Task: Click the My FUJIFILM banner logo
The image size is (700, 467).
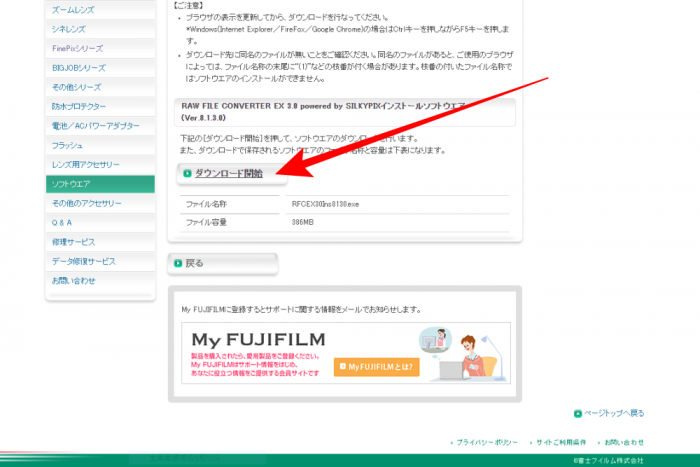Action: click(x=258, y=340)
